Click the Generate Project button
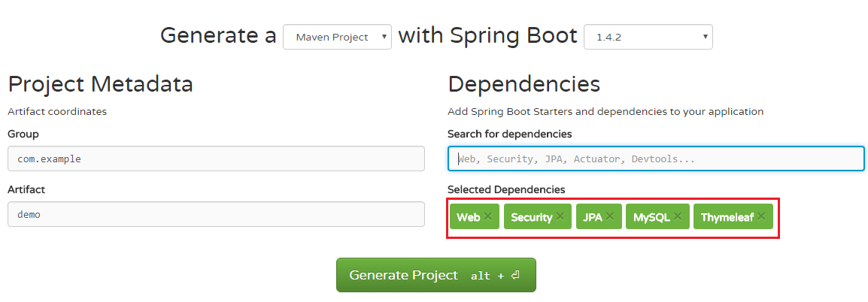Viewport: 868px width, 302px height. coord(436,275)
